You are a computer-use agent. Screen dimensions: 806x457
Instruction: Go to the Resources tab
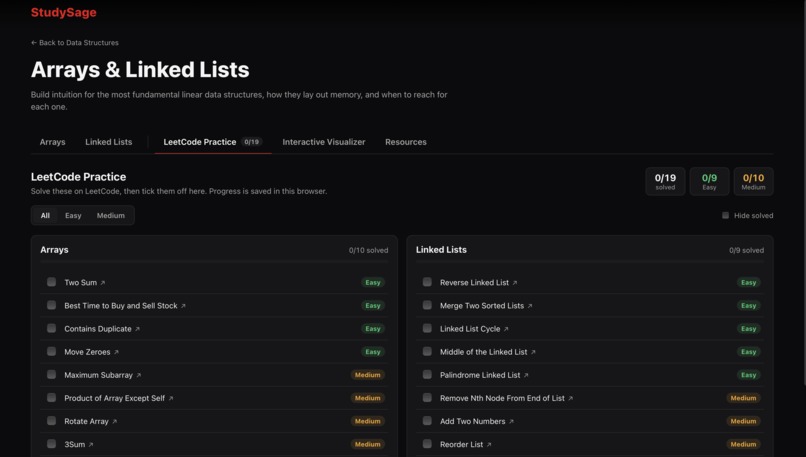tap(406, 142)
